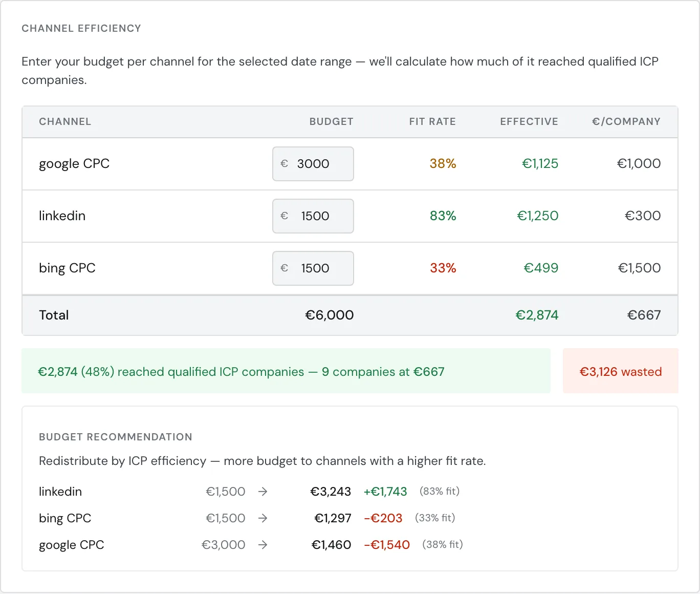Click the arrow icon in linkedin recommendation row
Image resolution: width=700 pixels, height=594 pixels.
(262, 492)
